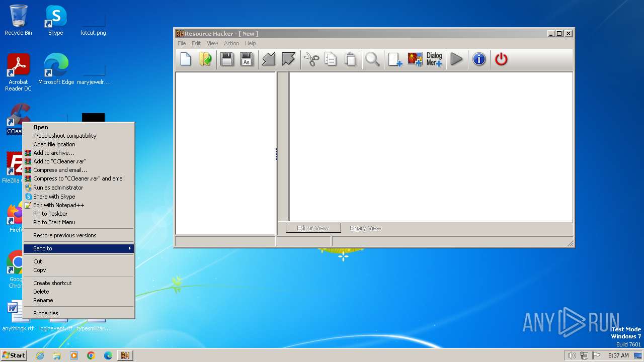This screenshot has height=362, width=644.
Task: Choose Share with Skype
Action: (x=78, y=197)
